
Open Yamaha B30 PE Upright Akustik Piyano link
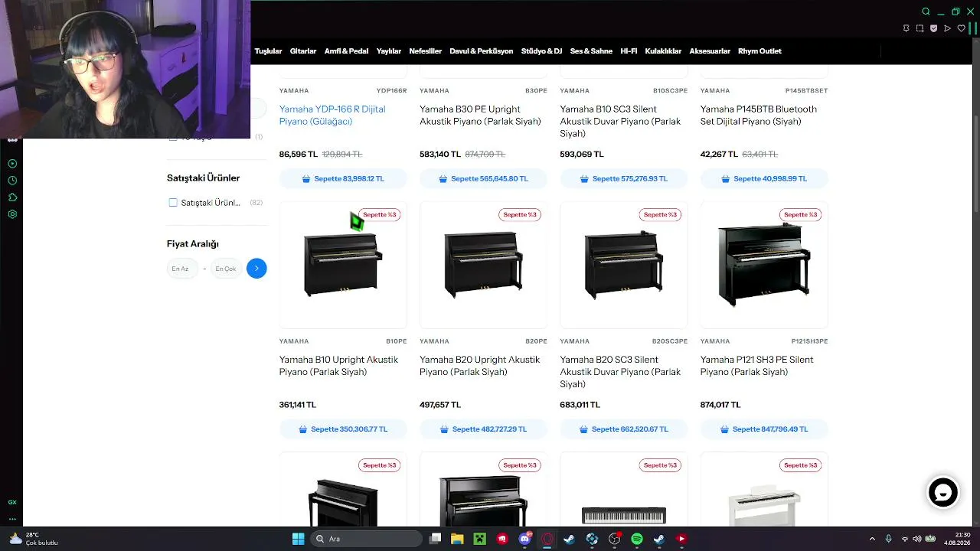click(x=480, y=116)
